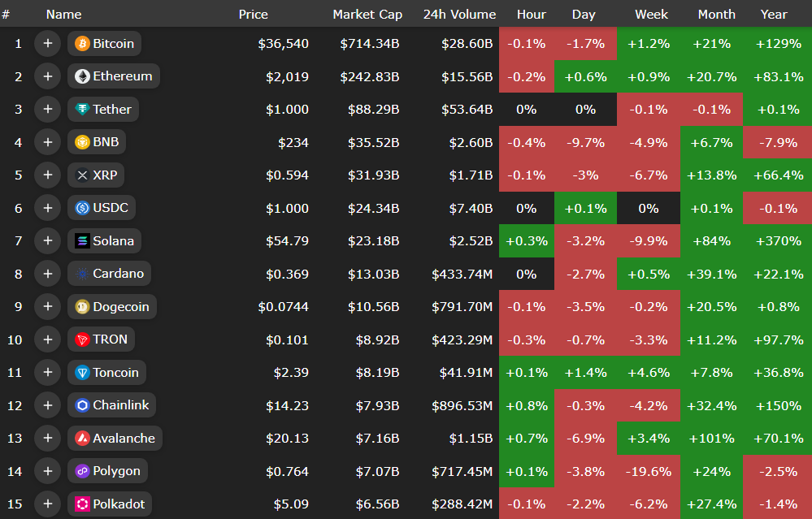
Task: Click the Bitcoin coin logo icon
Action: click(x=82, y=44)
